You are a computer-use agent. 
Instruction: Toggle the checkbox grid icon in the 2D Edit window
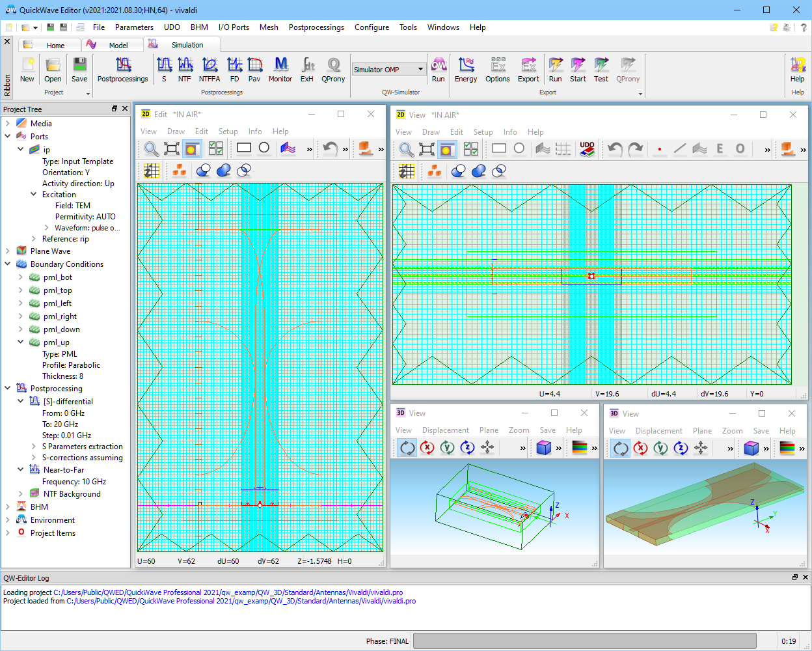(x=216, y=148)
